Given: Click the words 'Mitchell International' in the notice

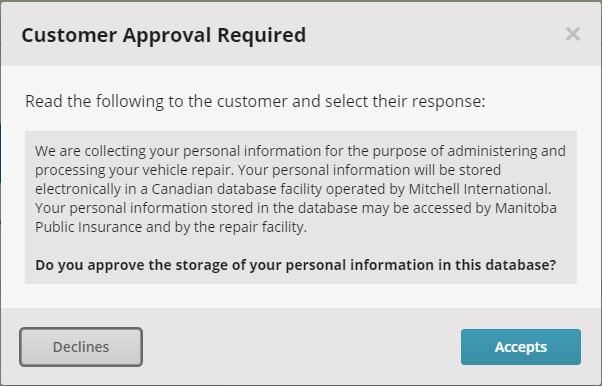Looking at the screenshot, I should (479, 189).
